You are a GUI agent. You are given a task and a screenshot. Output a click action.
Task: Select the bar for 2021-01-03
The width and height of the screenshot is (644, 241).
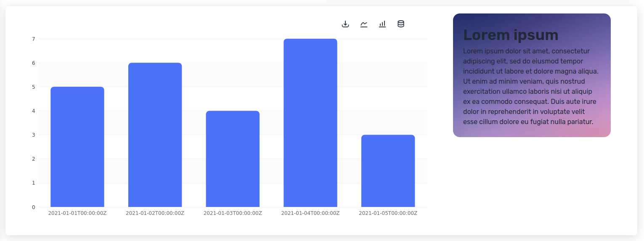click(233, 159)
